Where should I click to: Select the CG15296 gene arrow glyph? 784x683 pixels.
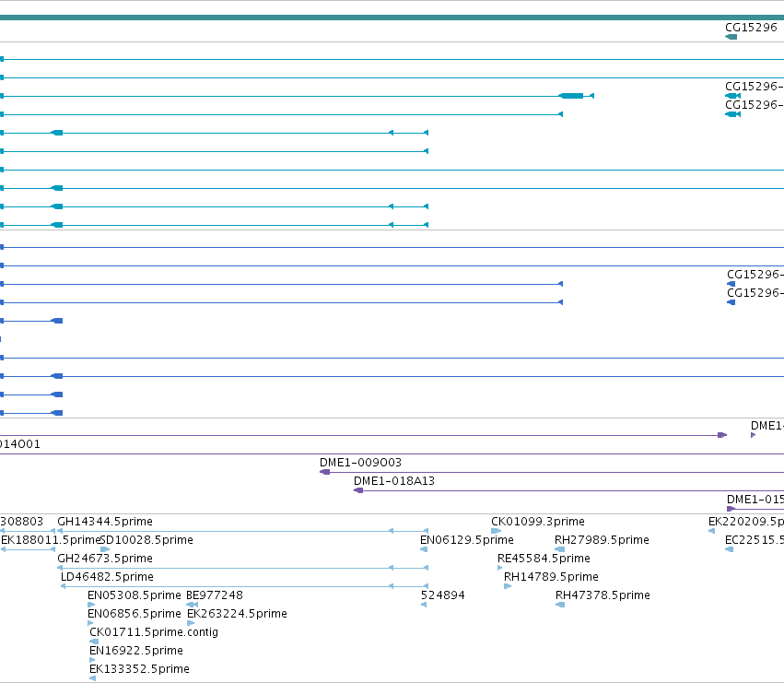(731, 37)
